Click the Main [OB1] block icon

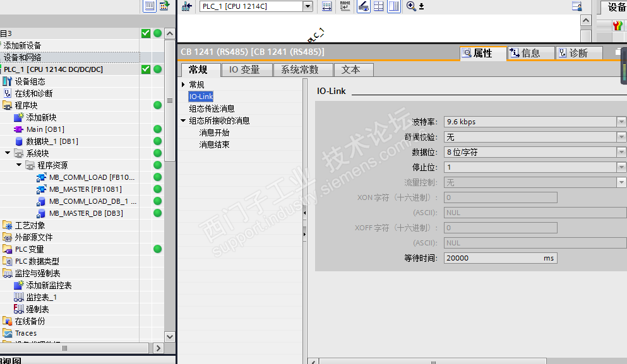pos(18,129)
